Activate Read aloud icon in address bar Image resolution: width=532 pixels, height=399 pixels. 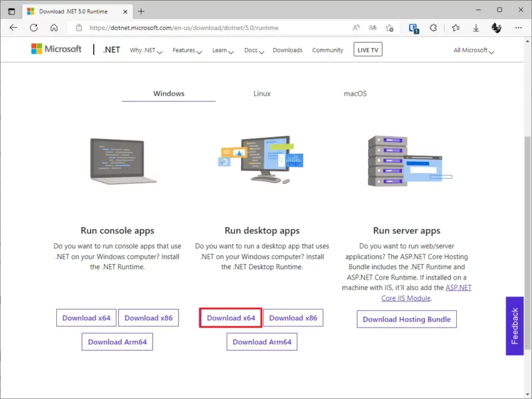356,28
